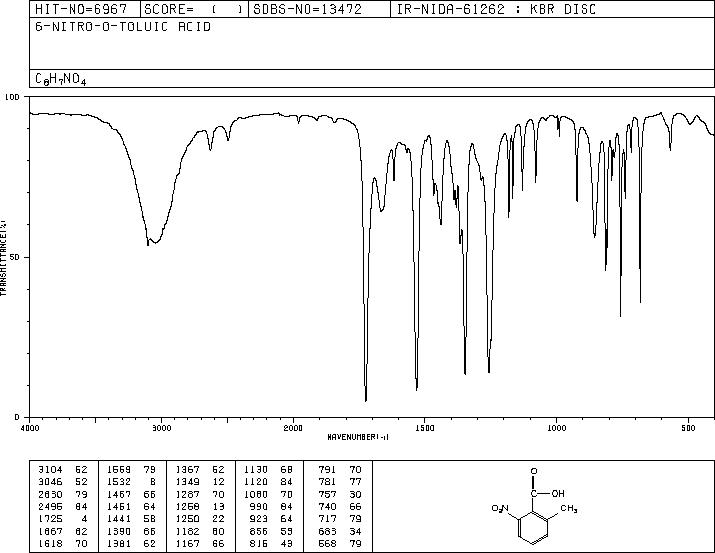Click the peak table row 668 79

point(340,544)
